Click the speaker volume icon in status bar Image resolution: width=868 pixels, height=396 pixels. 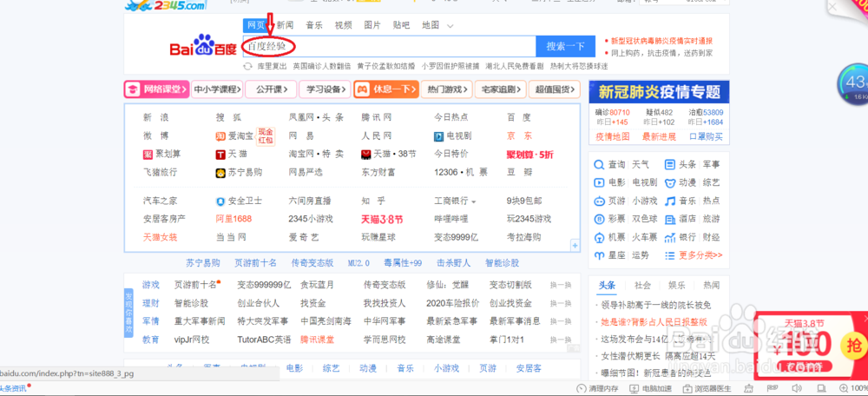(798, 388)
